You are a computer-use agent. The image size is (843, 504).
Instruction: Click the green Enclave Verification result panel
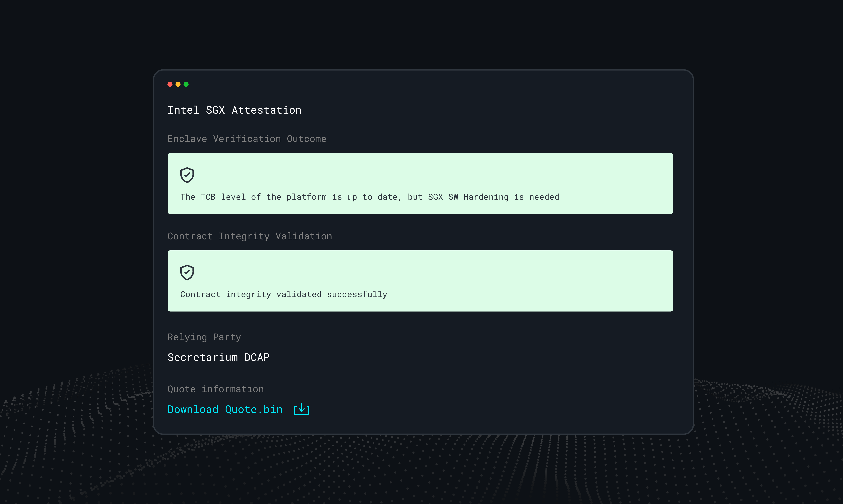click(x=420, y=183)
